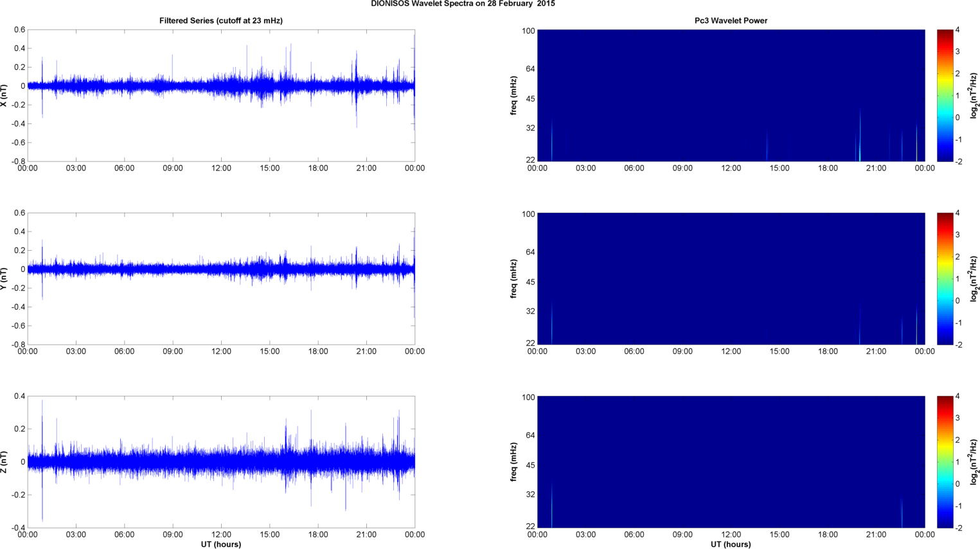
Task: Click the 15:00 tick under the top wavelet panel
Action: [x=780, y=168]
